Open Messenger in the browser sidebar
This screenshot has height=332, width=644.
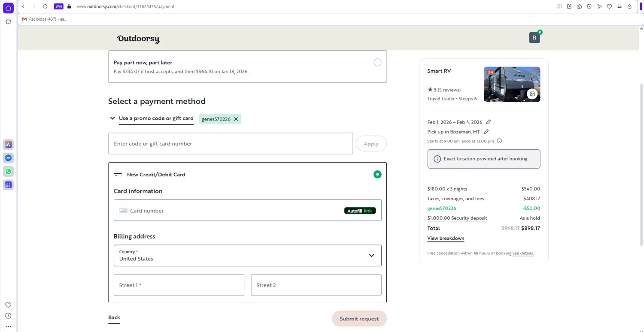(x=8, y=158)
